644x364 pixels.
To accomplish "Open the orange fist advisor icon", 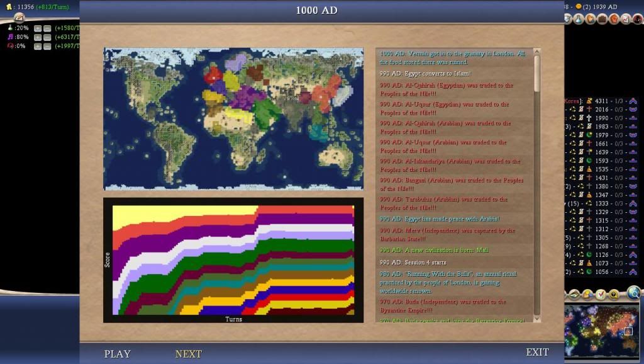I will [614, 19].
